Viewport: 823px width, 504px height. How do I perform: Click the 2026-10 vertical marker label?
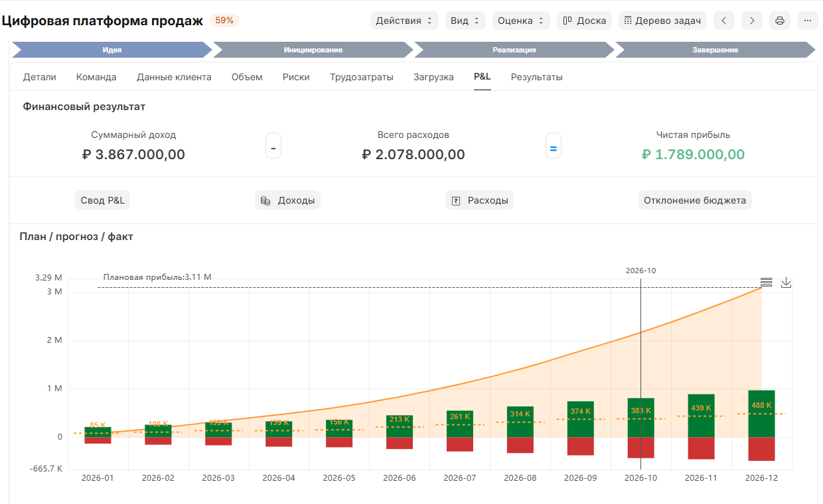[x=640, y=271]
